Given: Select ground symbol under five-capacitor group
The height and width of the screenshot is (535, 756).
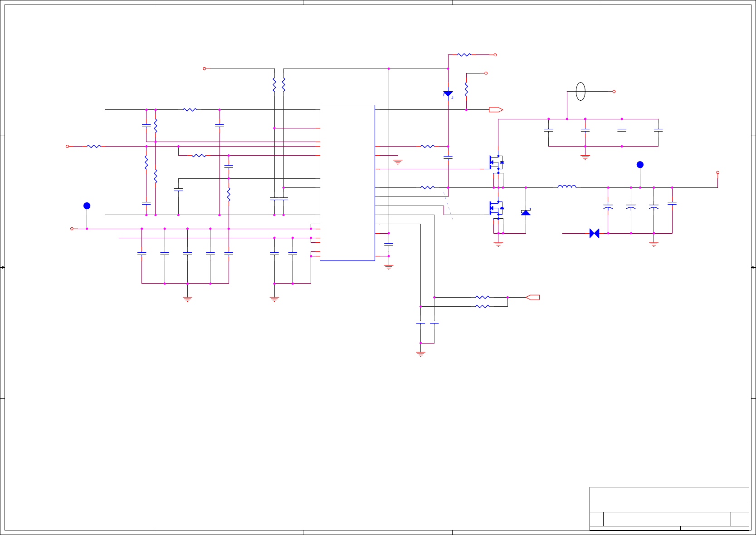Looking at the screenshot, I should coord(187,299).
